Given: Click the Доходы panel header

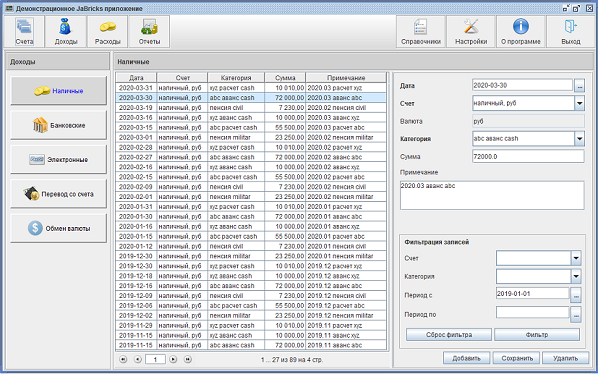Looking at the screenshot, I should pos(58,62).
